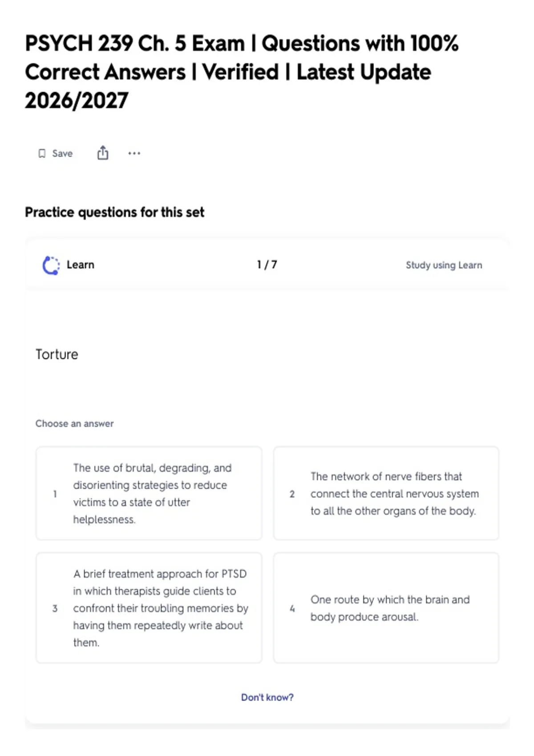Choose the brain and body arousal answer
This screenshot has width=534, height=756.
386,608
